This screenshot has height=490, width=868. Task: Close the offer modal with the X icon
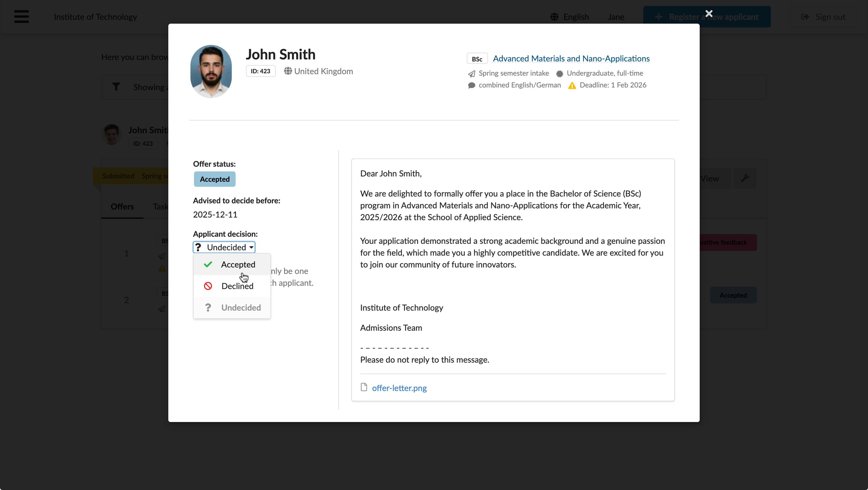709,14
